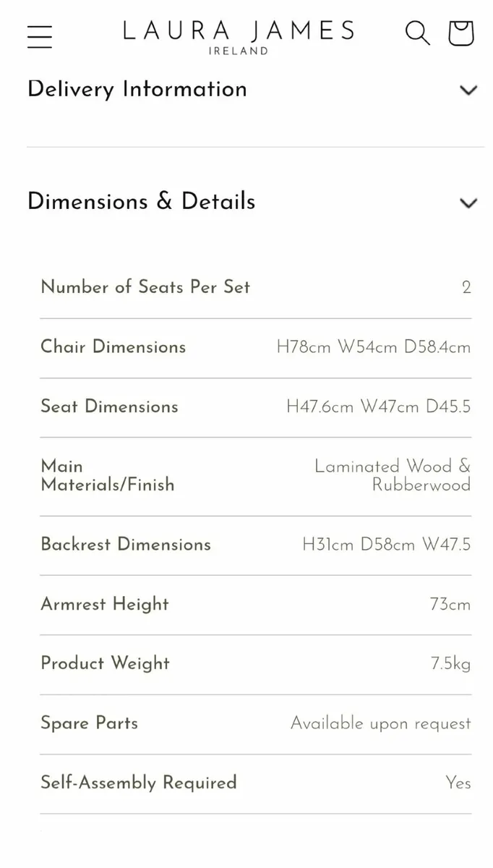This screenshot has height=868, width=493.
Task: Select the Armrest Height label
Action: click(104, 604)
